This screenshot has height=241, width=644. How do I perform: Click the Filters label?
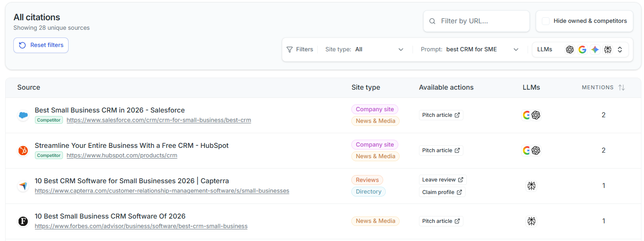tap(304, 50)
